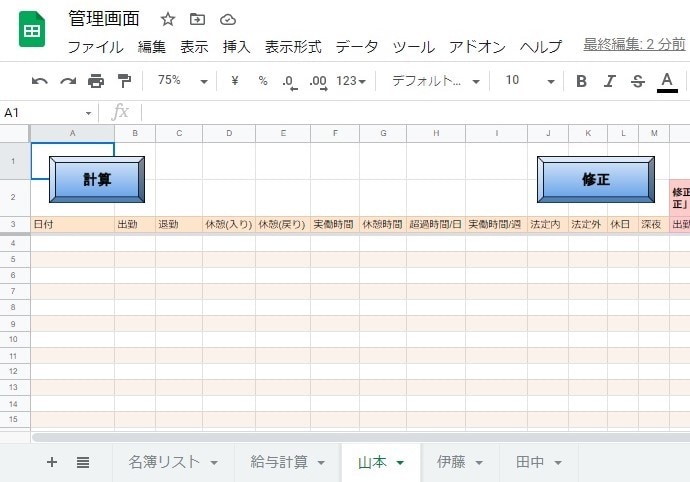The image size is (690, 482).
Task: Open the 編集 menu
Action: pos(152,47)
